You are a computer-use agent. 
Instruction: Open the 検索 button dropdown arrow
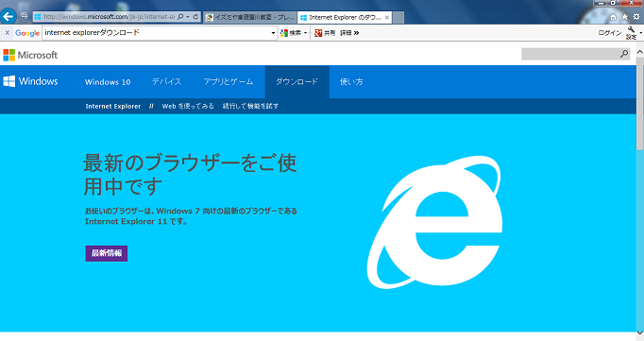point(306,33)
